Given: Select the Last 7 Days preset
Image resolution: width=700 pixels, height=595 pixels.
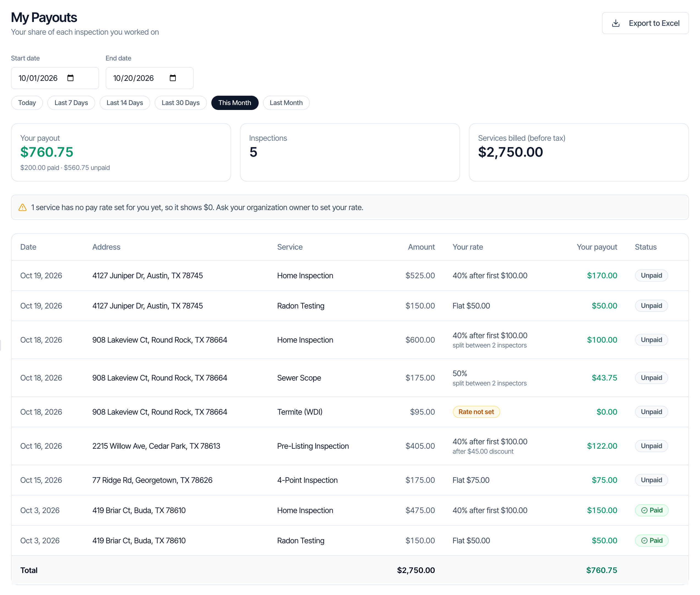Looking at the screenshot, I should (71, 103).
